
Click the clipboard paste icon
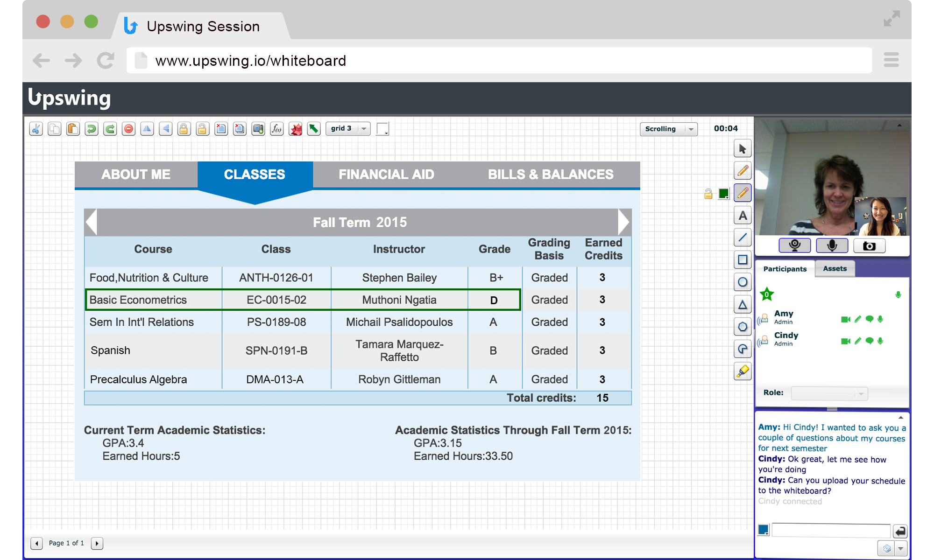tap(73, 129)
